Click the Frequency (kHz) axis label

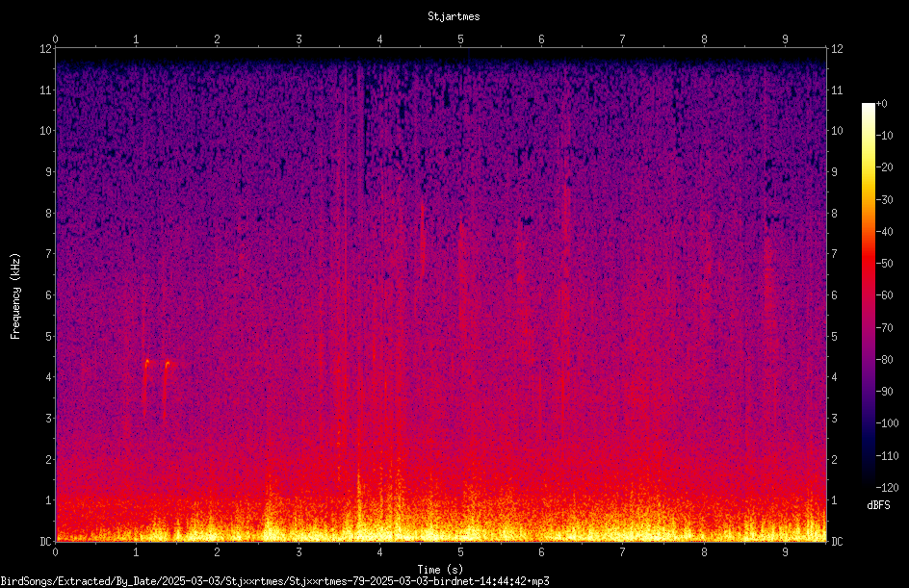15,296
